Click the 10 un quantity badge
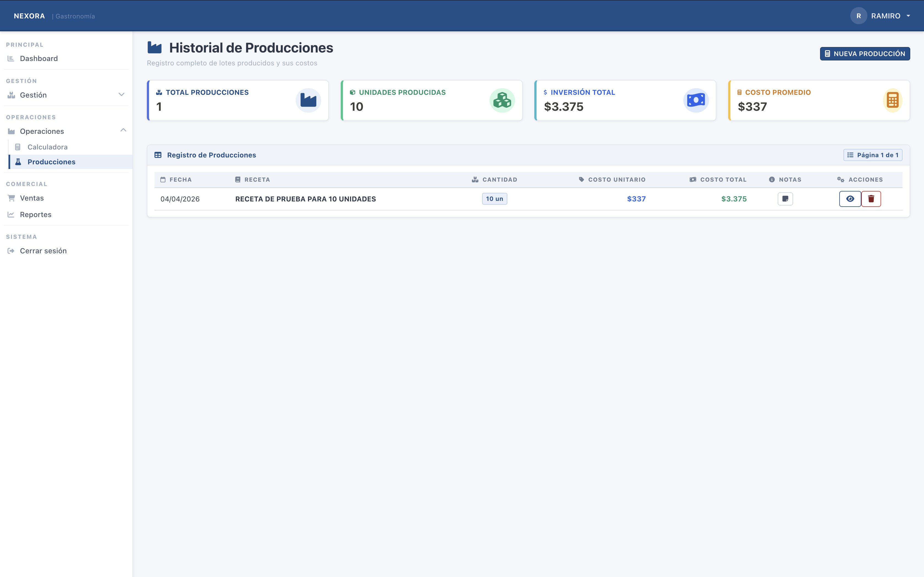 (x=494, y=199)
